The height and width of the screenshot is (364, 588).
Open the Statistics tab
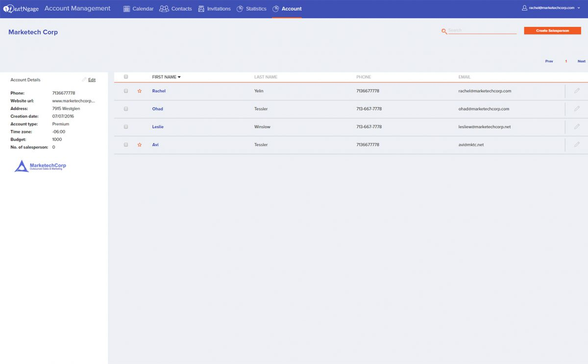point(251,9)
